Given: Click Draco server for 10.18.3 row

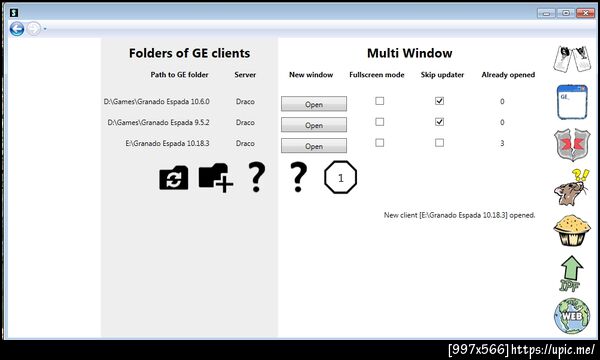Looking at the screenshot, I should pyautogui.click(x=245, y=143).
